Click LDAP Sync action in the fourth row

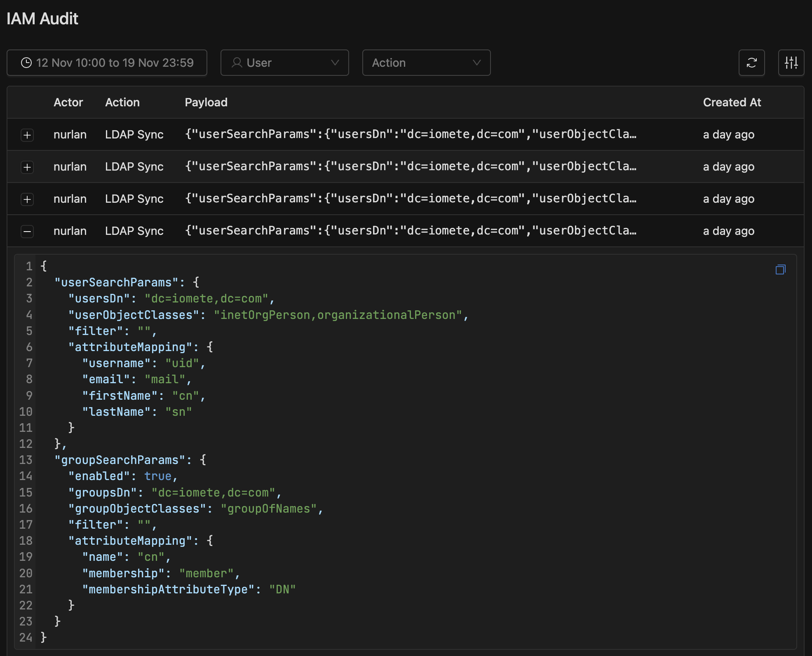(x=134, y=231)
